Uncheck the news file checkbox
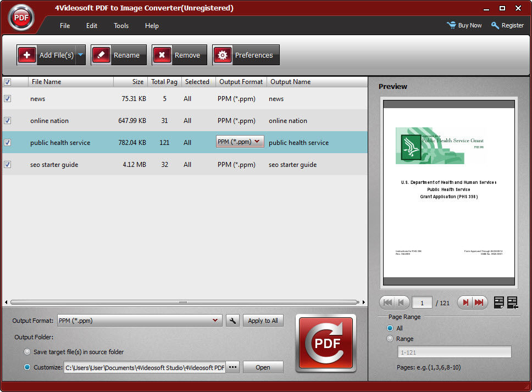The width and height of the screenshot is (532, 392). click(7, 99)
